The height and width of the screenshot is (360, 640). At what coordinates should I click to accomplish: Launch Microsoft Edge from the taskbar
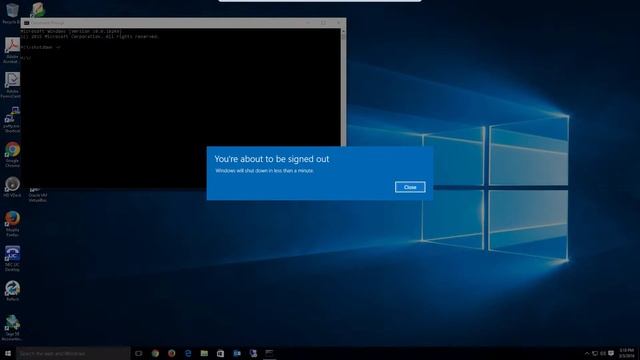coord(188,353)
